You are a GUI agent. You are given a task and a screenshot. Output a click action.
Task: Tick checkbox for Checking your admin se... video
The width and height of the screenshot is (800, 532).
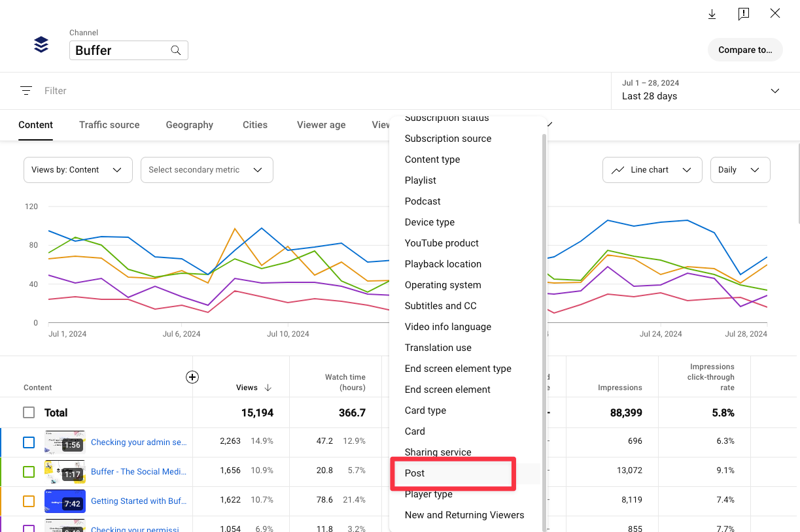click(29, 442)
